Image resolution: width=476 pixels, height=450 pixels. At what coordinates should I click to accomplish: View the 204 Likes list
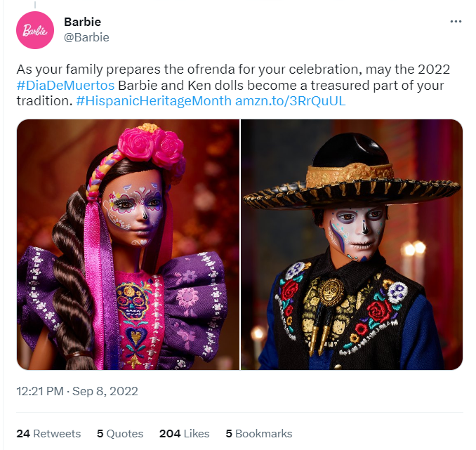pyautogui.click(x=184, y=434)
